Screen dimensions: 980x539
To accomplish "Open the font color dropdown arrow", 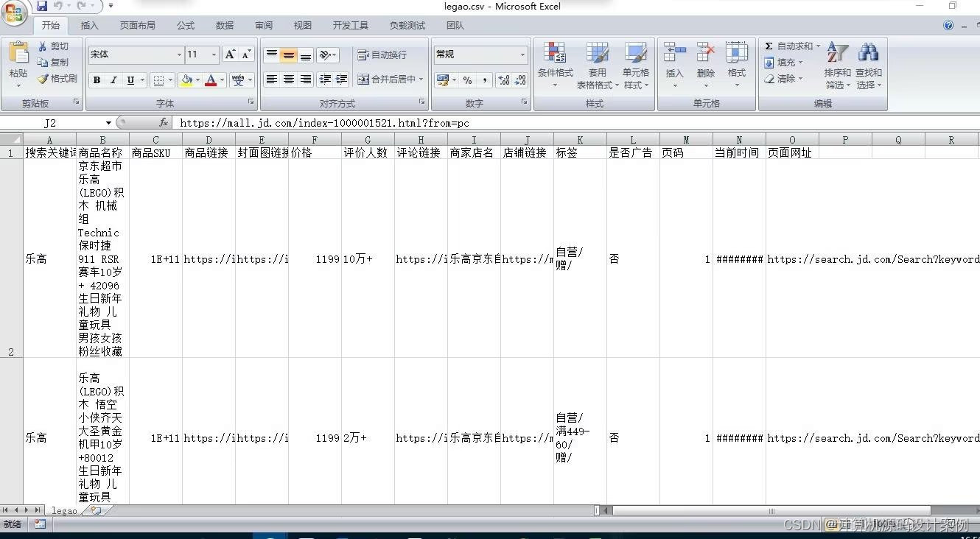I will [222, 80].
